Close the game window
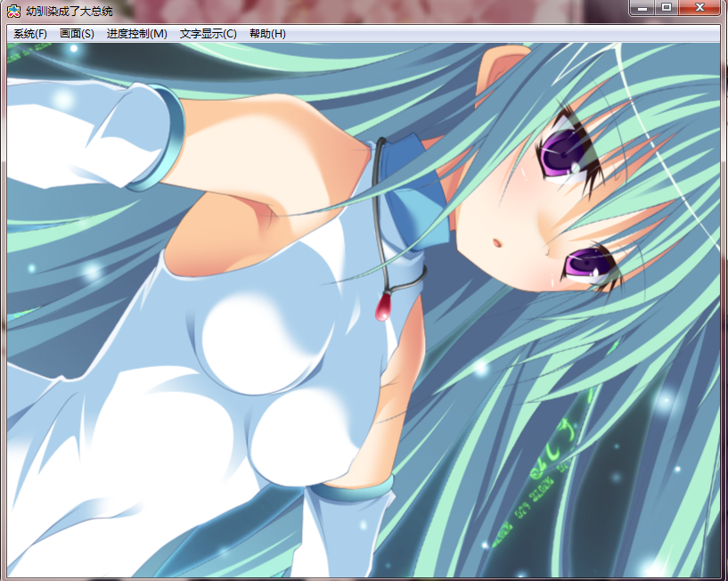 coord(701,8)
